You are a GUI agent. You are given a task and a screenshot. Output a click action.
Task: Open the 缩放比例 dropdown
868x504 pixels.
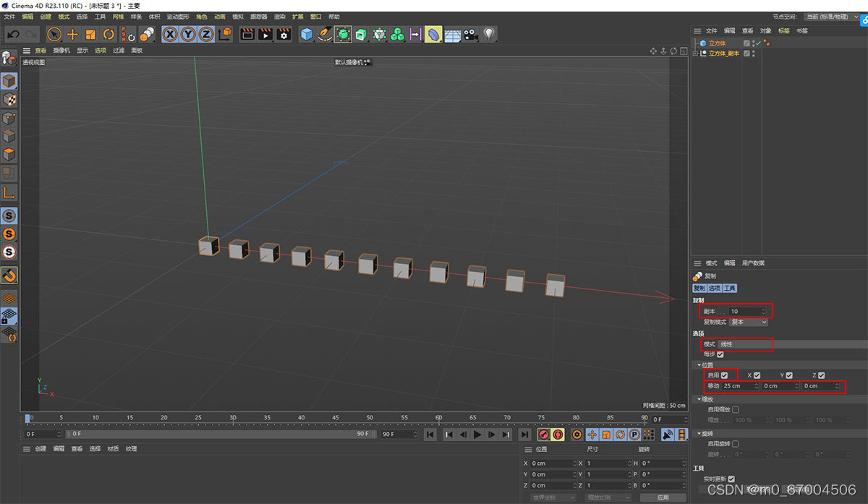click(608, 497)
